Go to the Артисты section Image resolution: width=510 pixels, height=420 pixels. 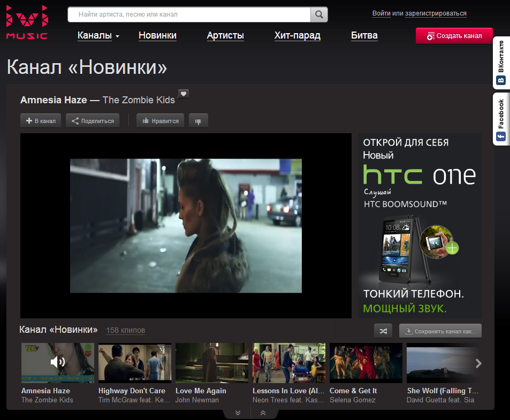tap(225, 36)
